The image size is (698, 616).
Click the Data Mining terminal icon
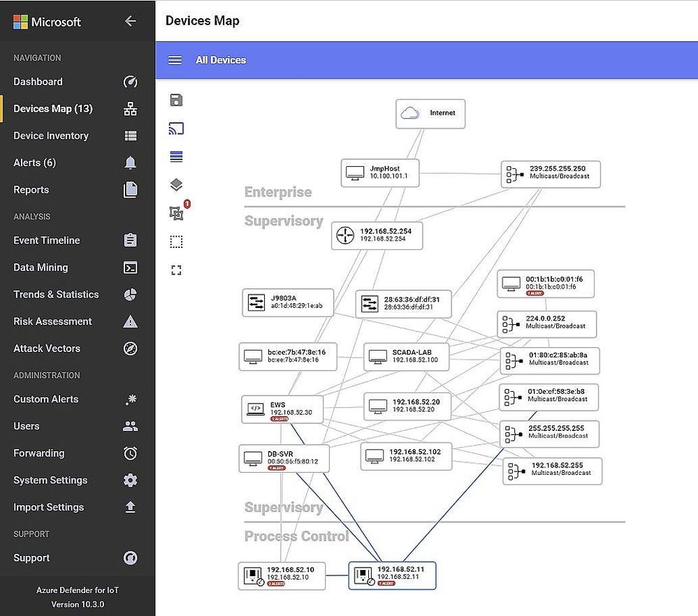(x=131, y=267)
